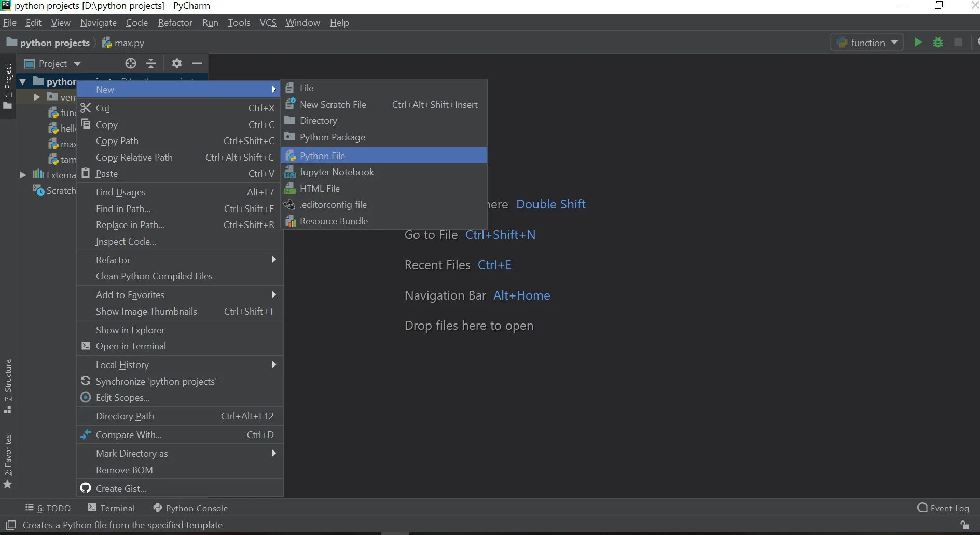Collapse the python projects root tree node

click(23, 81)
